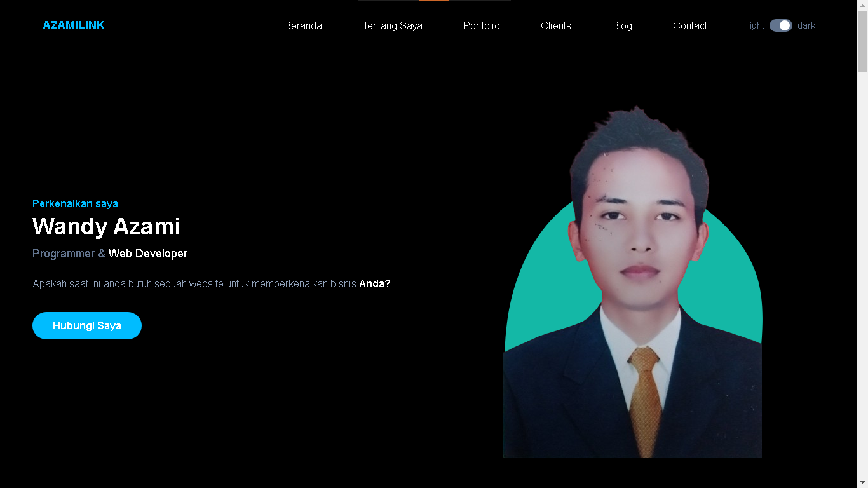The image size is (868, 488).
Task: Click the 'Wandy Azami' name heading
Action: [x=106, y=226]
